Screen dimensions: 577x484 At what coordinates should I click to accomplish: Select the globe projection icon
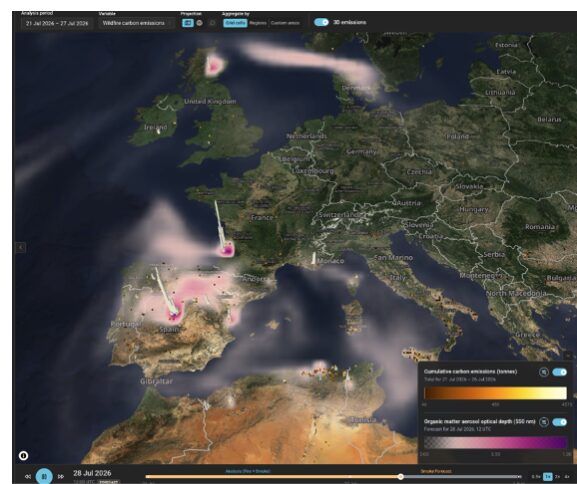[x=199, y=23]
